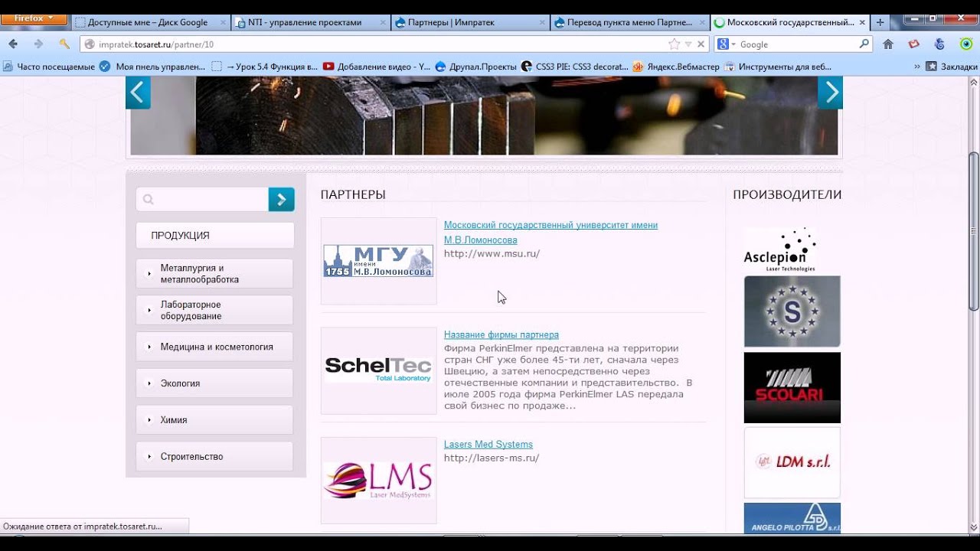The image size is (980, 551).
Task: Expand the Строительство category
Action: (x=215, y=456)
